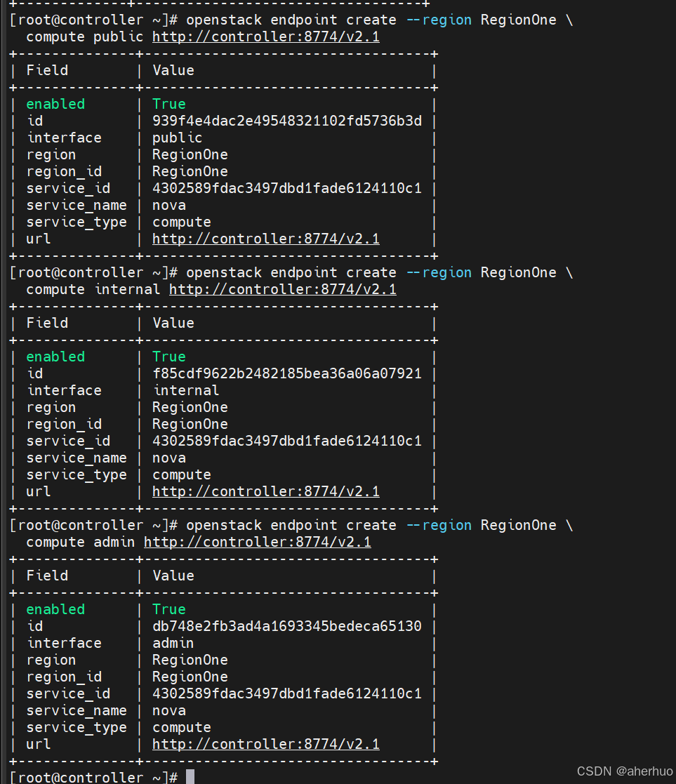Screen dimensions: 676x784
Task: Click the interface value 'admin' in the third table
Action: [x=173, y=643]
